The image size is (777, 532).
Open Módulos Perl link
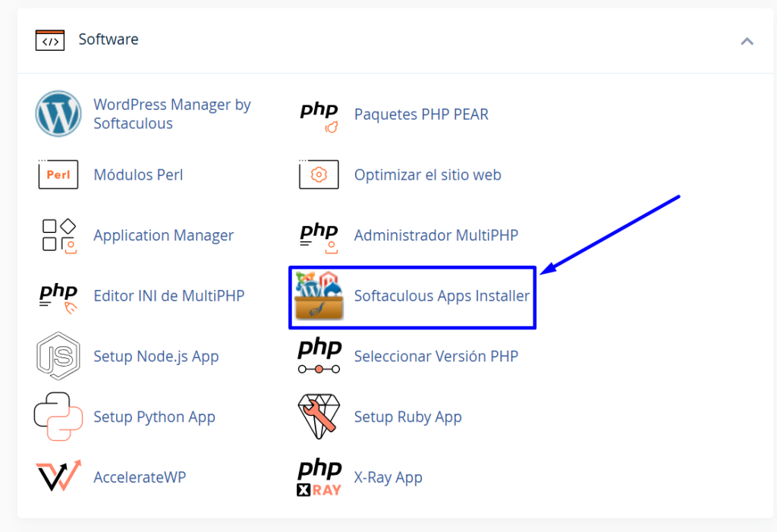[x=138, y=175]
